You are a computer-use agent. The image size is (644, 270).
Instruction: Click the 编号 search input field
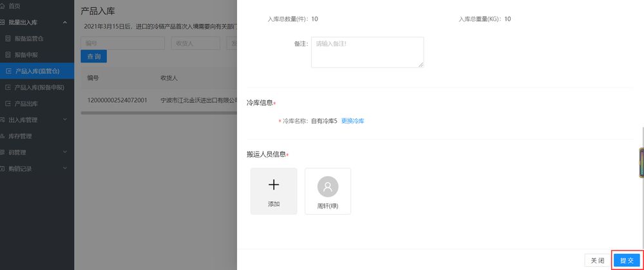(x=122, y=43)
